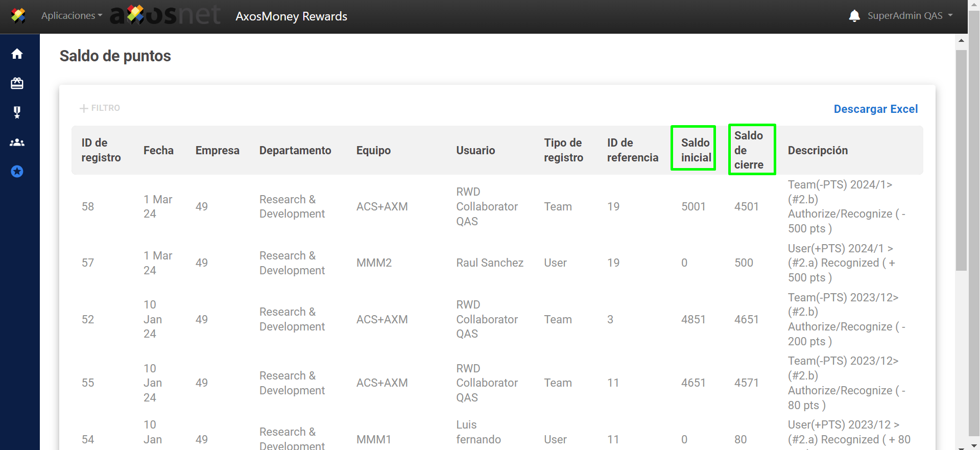Click the colorful Axosnet logo icon
This screenshot has height=450, width=980.
click(18, 16)
